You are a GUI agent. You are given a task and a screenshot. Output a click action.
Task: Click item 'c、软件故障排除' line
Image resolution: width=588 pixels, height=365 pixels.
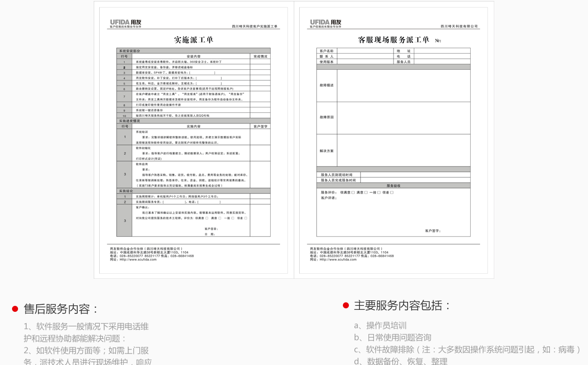pyautogui.click(x=467, y=349)
